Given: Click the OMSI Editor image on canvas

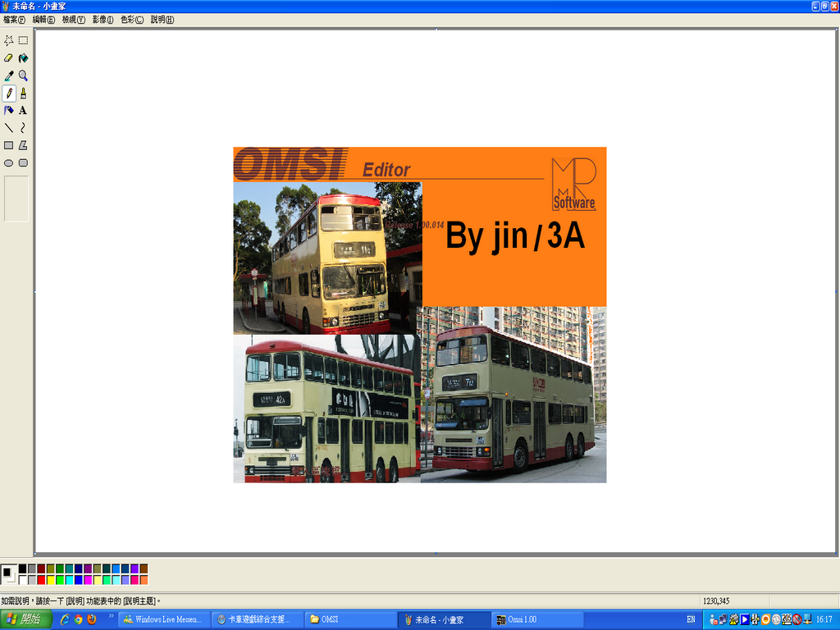Looking at the screenshot, I should click(420, 315).
